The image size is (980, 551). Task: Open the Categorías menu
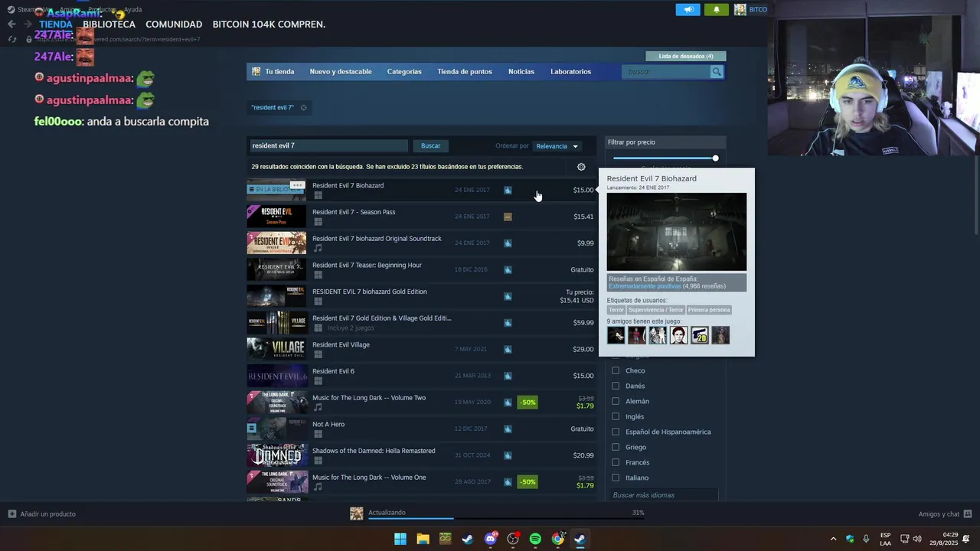tap(404, 72)
